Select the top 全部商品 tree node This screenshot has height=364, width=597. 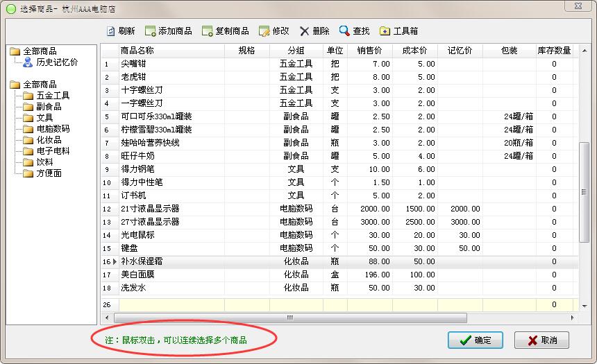[x=40, y=51]
